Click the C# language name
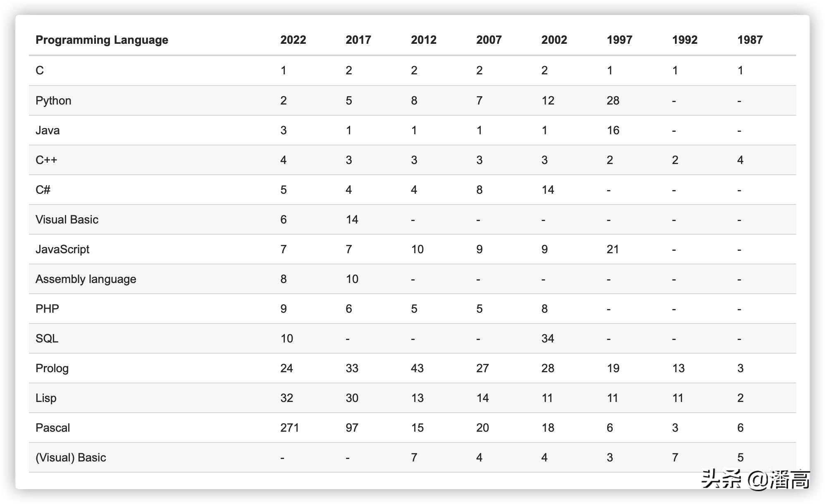Screen dimensions: 825x504 43,190
